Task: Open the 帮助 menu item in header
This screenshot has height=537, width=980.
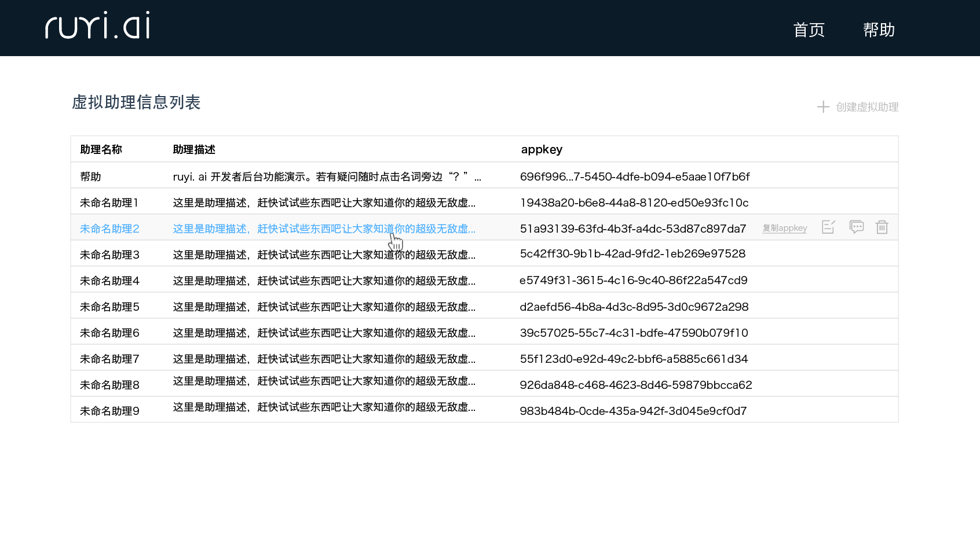Action: pyautogui.click(x=879, y=30)
